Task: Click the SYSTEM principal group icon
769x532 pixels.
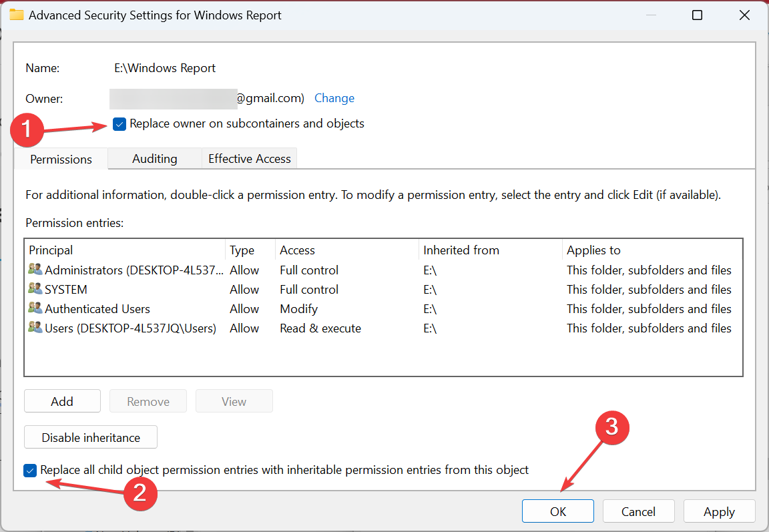Action: 35,289
